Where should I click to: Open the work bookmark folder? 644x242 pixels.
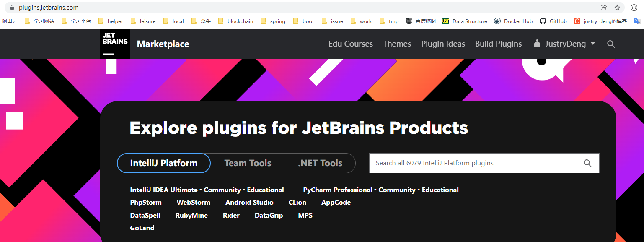click(x=361, y=21)
